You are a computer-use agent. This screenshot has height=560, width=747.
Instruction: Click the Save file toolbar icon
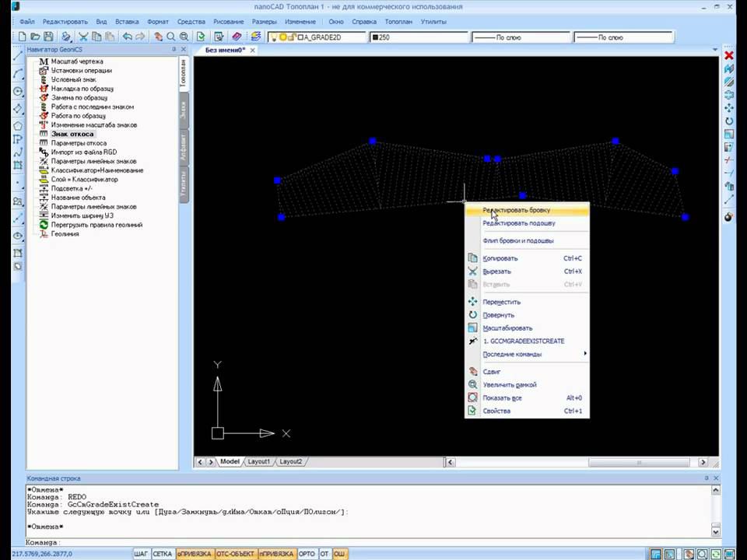[x=48, y=37]
